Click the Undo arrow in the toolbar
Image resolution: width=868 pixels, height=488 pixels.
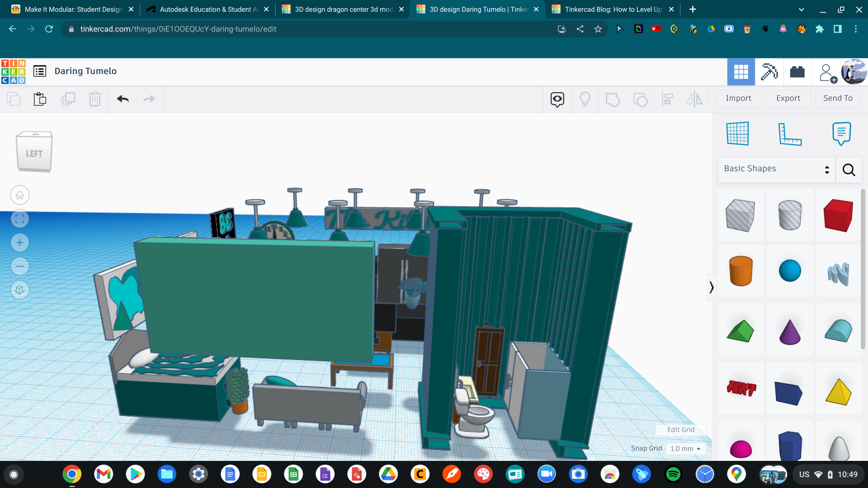click(122, 99)
